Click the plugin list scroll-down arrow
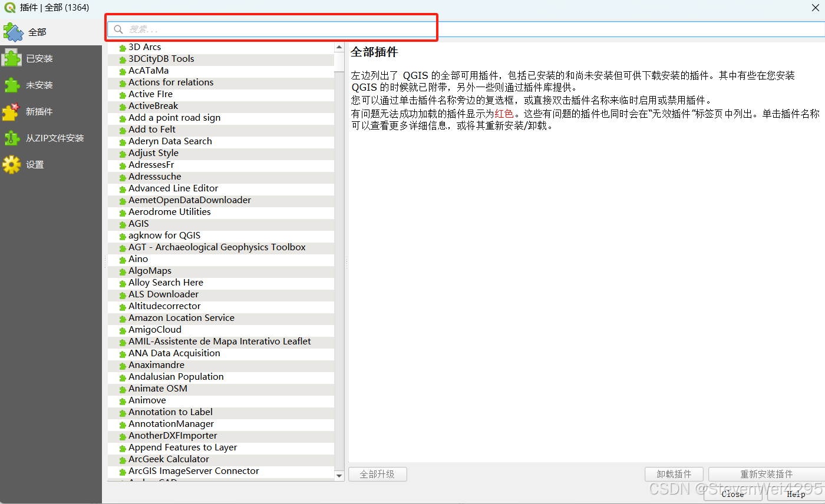This screenshot has height=504, width=825. (x=339, y=476)
